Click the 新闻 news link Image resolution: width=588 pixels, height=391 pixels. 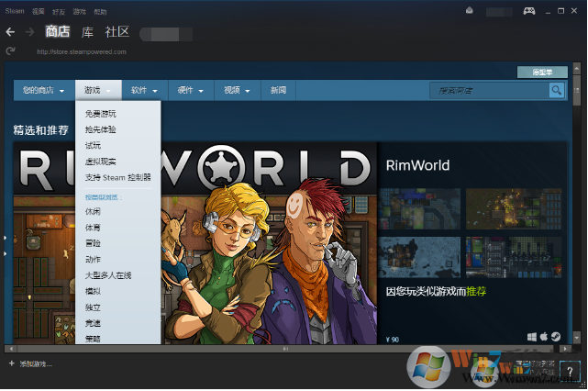tap(278, 91)
